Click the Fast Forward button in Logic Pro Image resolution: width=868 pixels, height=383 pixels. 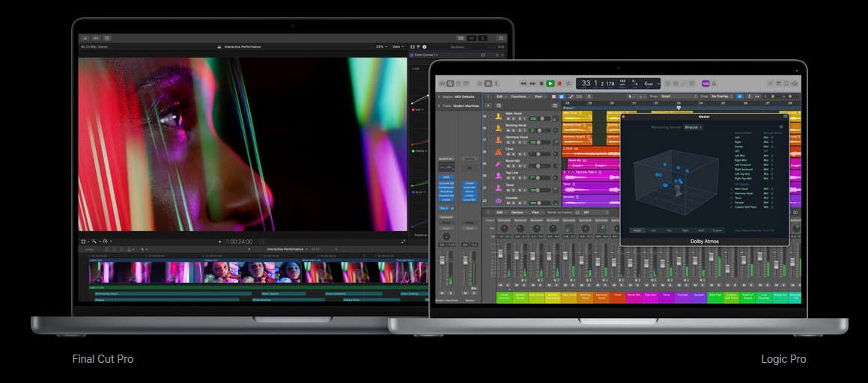[532, 84]
